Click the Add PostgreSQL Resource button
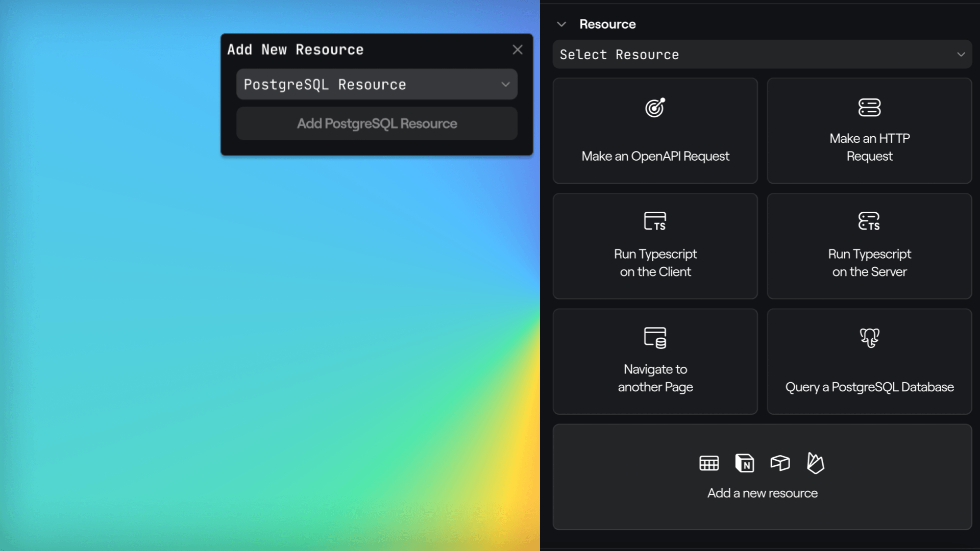 (377, 123)
